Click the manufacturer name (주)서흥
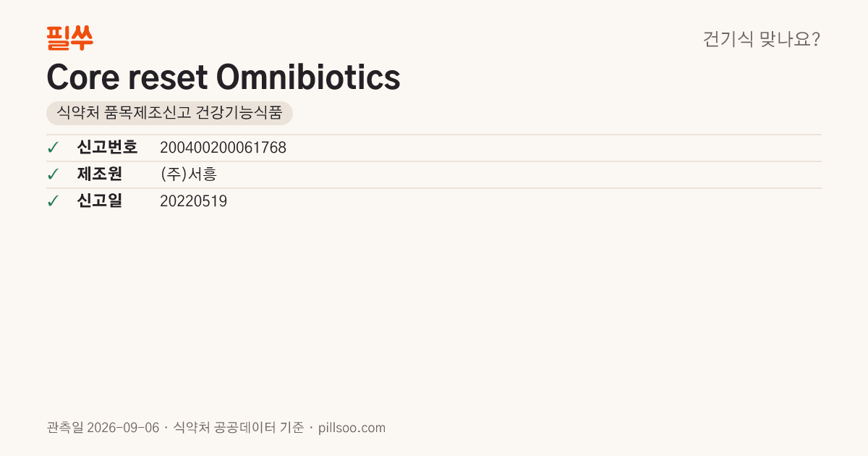This screenshot has width=868, height=456. tap(188, 174)
